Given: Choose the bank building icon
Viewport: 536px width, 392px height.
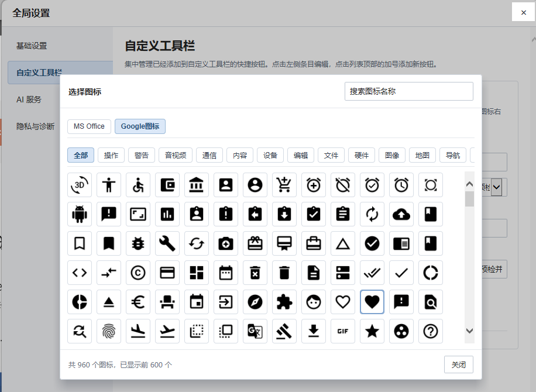Looking at the screenshot, I should (x=197, y=185).
